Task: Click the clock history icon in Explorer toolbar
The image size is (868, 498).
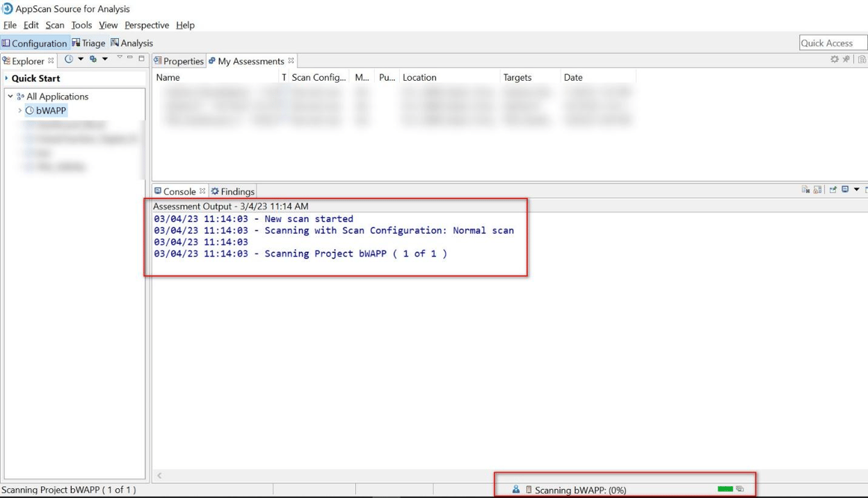Action: (x=69, y=59)
